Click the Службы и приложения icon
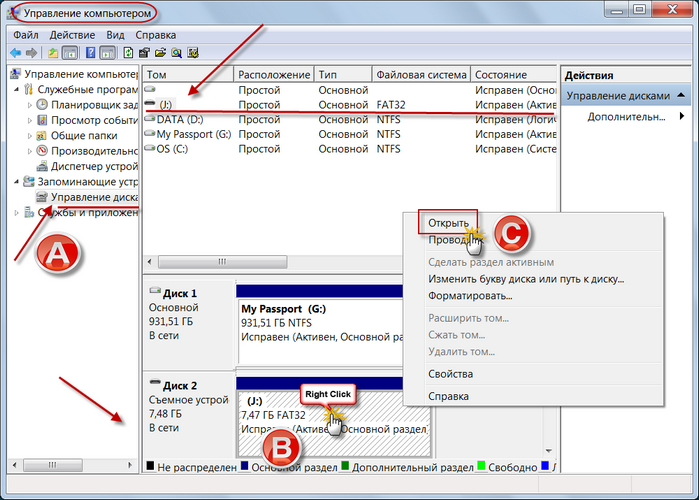Viewport: 699px width, 500px height. pos(29,212)
